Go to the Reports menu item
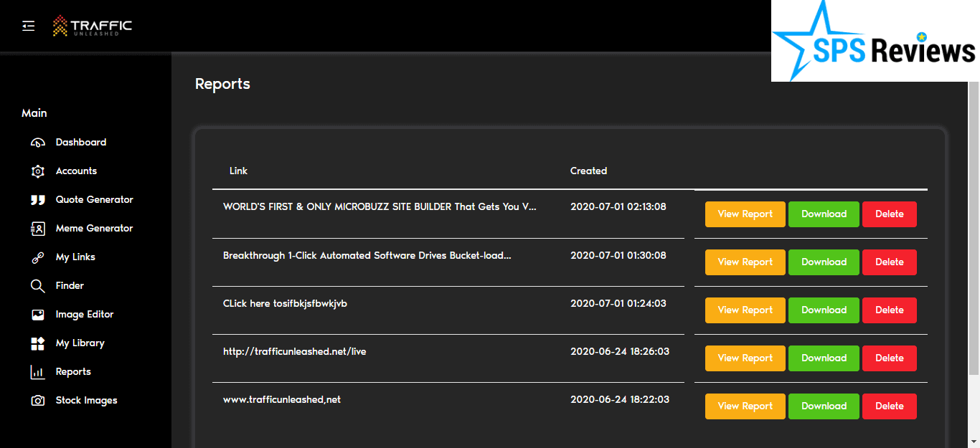Viewport: 980px width, 448px height. pos(73,372)
